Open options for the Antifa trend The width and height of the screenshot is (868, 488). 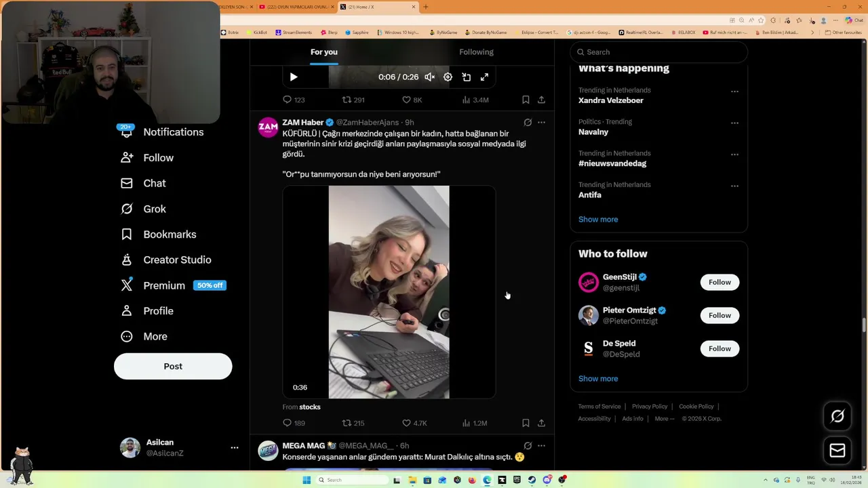734,186
